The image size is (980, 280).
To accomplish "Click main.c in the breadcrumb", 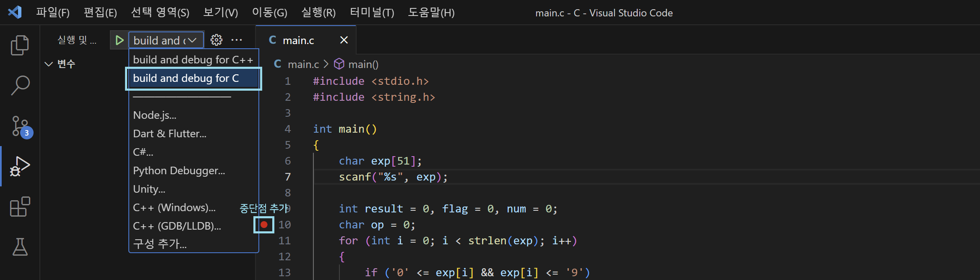I will pos(303,64).
